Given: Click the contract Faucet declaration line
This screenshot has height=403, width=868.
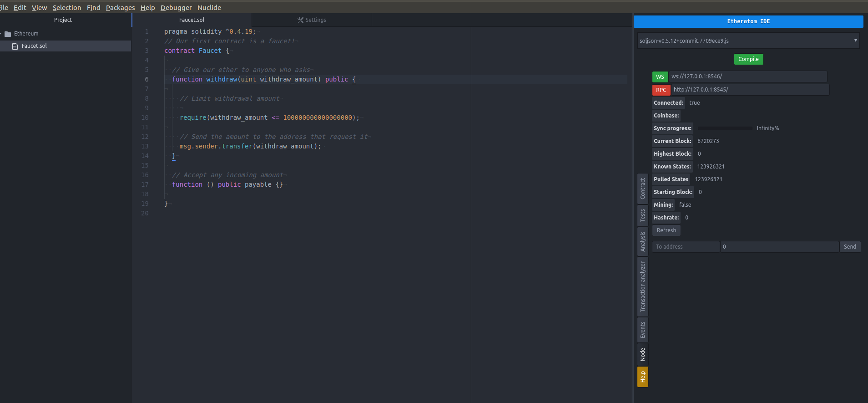Looking at the screenshot, I should [197, 51].
